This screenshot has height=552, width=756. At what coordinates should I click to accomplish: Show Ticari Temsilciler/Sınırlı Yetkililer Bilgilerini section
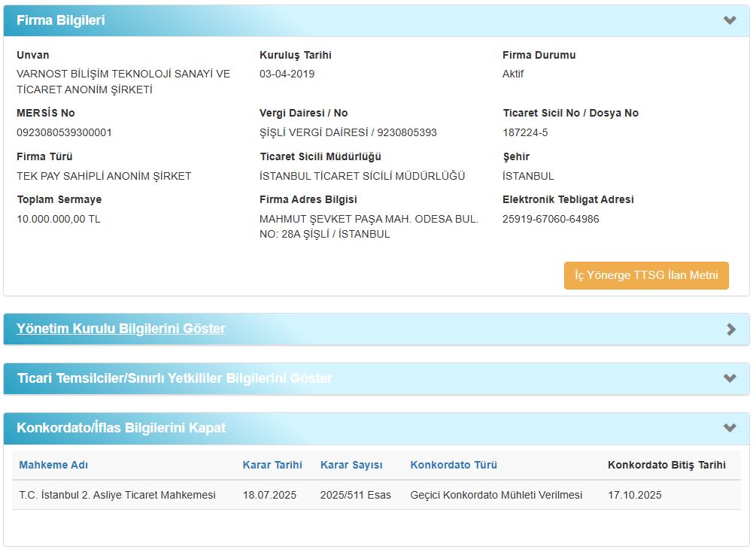(x=174, y=378)
